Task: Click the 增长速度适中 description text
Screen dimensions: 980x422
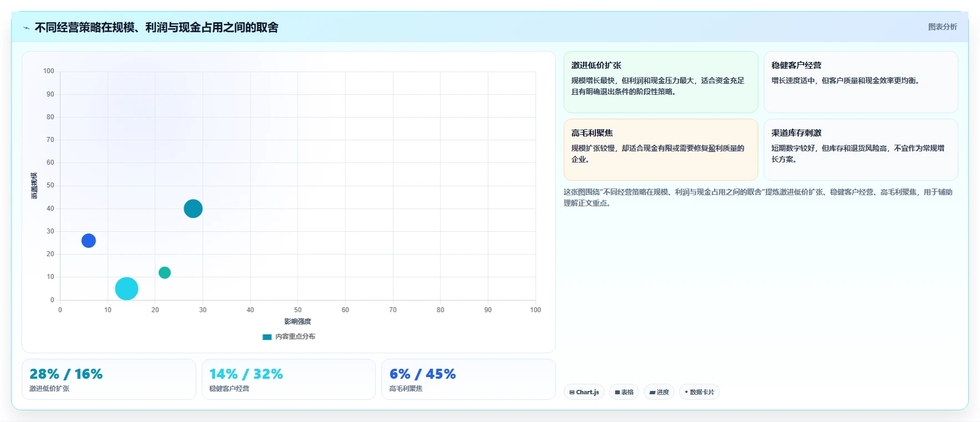Action: [846, 80]
